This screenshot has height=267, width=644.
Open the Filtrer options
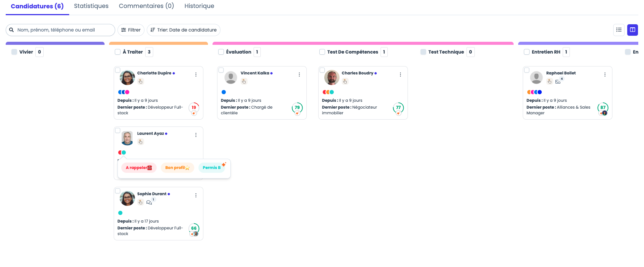click(x=131, y=30)
